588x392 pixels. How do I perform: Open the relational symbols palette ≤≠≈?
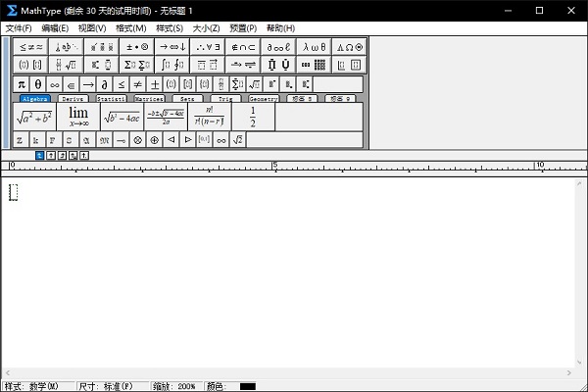(30, 47)
